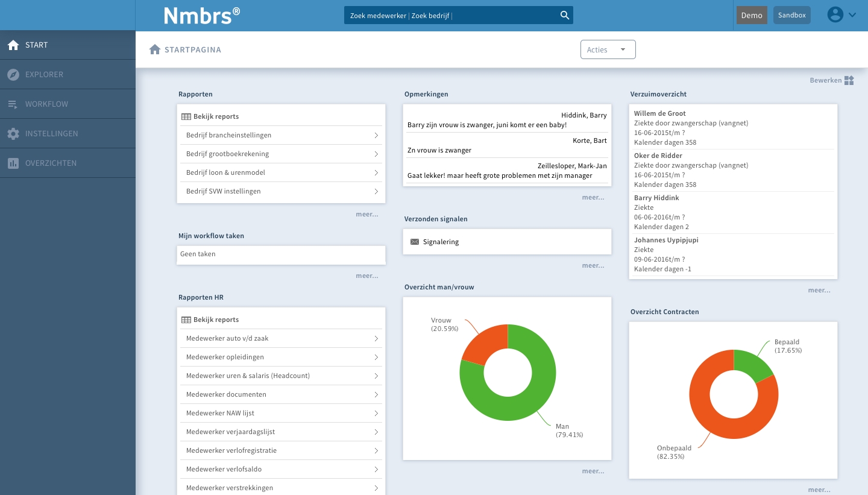Click the table icon in Rapporten panel
This screenshot has width=868, height=495.
[x=186, y=117]
